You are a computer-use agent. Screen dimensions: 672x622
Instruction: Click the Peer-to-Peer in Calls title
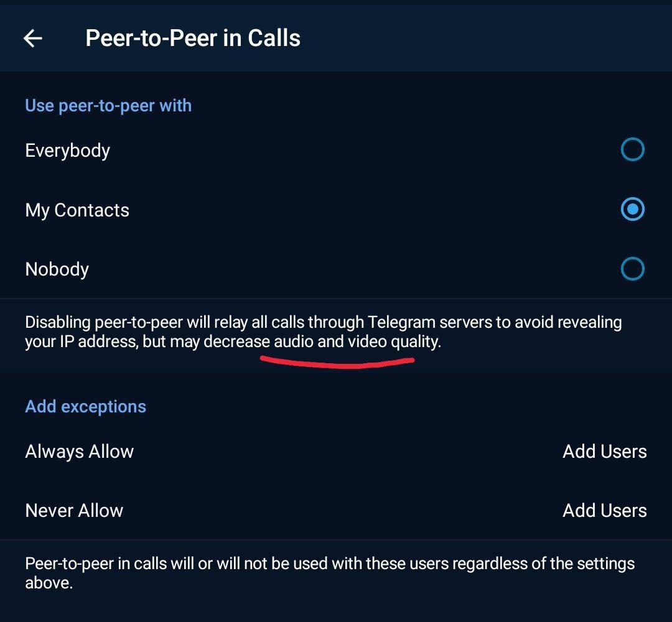coord(193,39)
